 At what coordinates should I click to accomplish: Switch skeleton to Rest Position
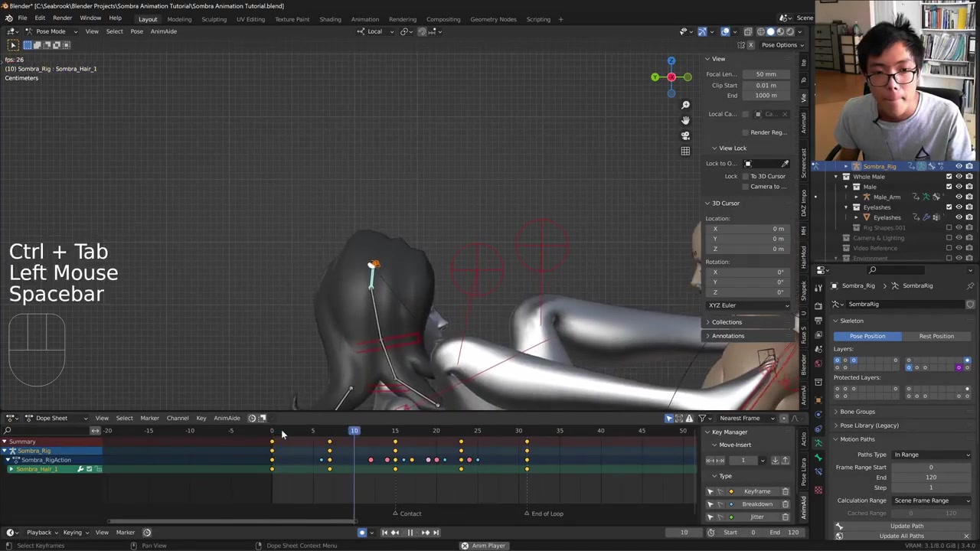pos(936,336)
